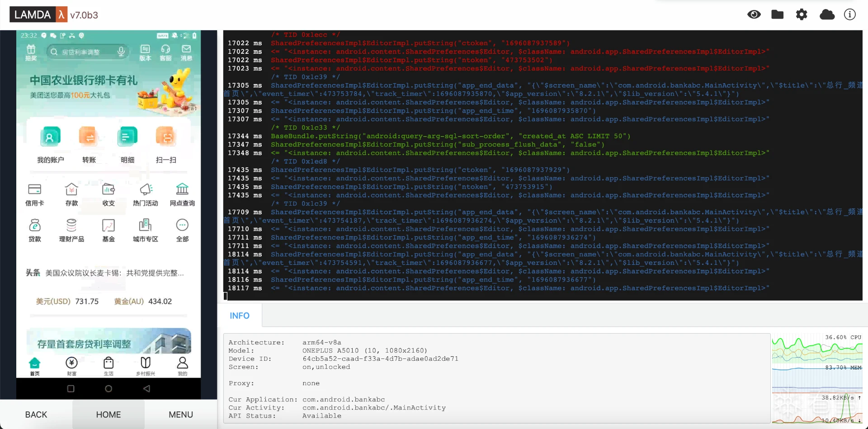868x429 pixels.
Task: Tap Android home circle button
Action: (x=108, y=389)
